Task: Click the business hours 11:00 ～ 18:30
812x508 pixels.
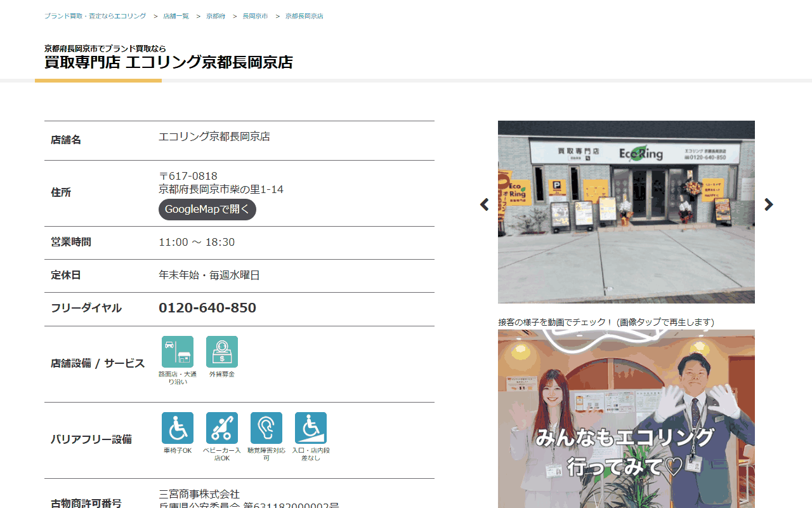Action: click(197, 243)
